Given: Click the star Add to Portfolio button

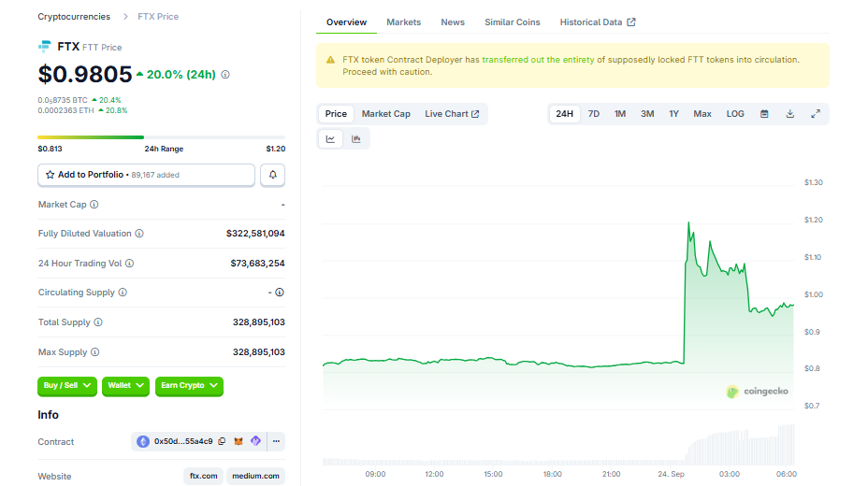Looking at the screenshot, I should (146, 175).
